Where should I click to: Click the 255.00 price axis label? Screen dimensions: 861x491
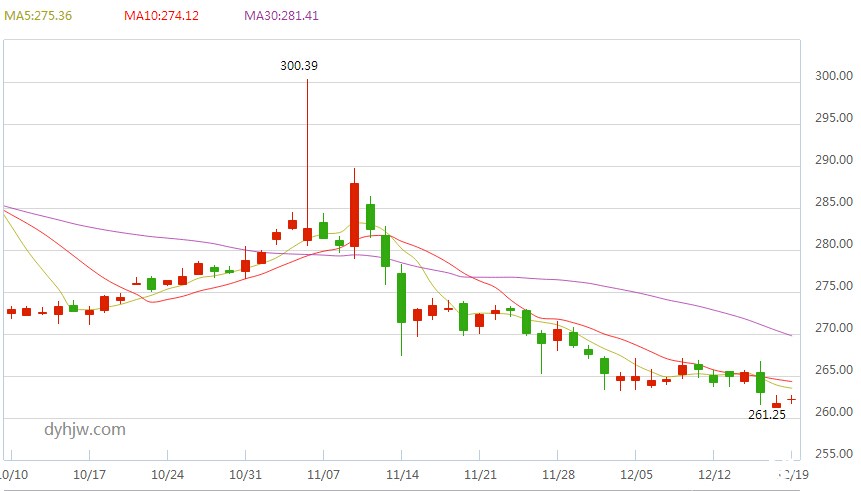[832, 454]
